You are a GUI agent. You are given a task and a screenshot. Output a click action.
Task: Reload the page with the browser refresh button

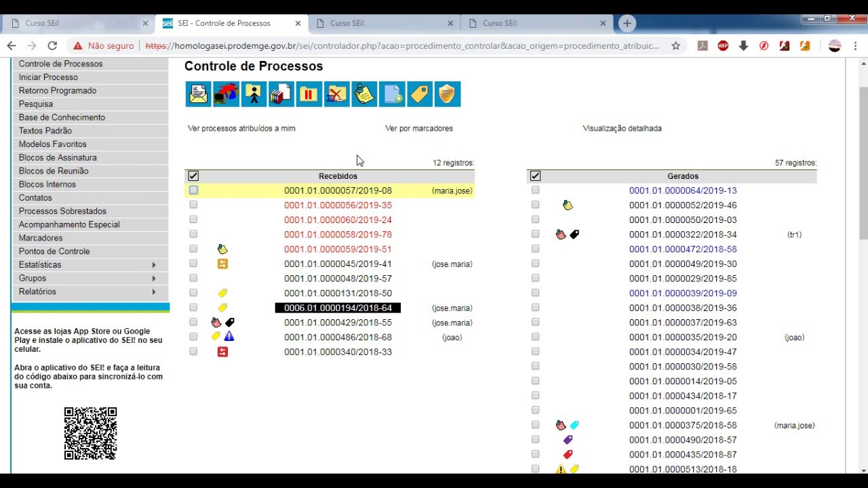52,46
